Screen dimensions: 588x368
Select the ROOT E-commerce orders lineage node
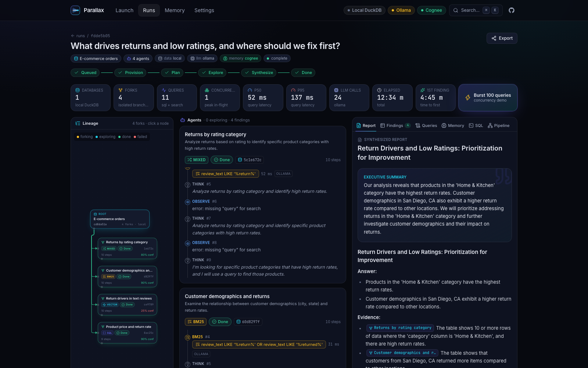click(x=120, y=219)
